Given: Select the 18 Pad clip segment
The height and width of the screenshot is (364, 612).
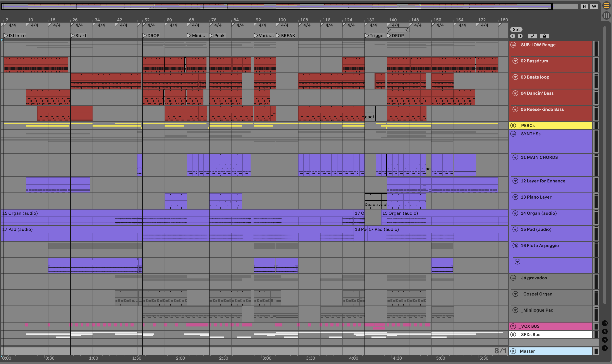Looking at the screenshot, I should (360, 233).
